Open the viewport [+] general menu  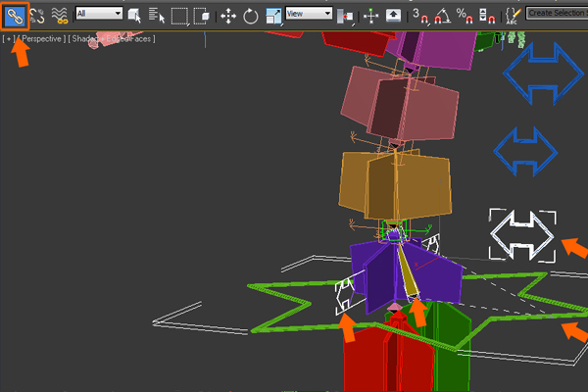tap(8, 38)
